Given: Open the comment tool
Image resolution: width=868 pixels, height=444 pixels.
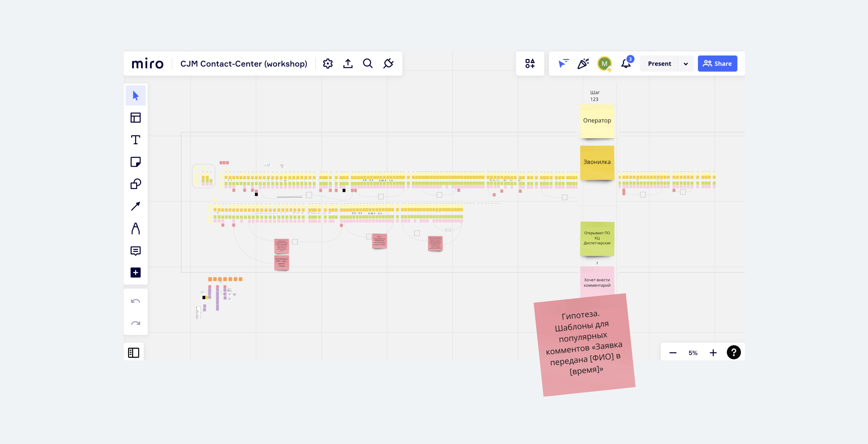Looking at the screenshot, I should coord(135,251).
